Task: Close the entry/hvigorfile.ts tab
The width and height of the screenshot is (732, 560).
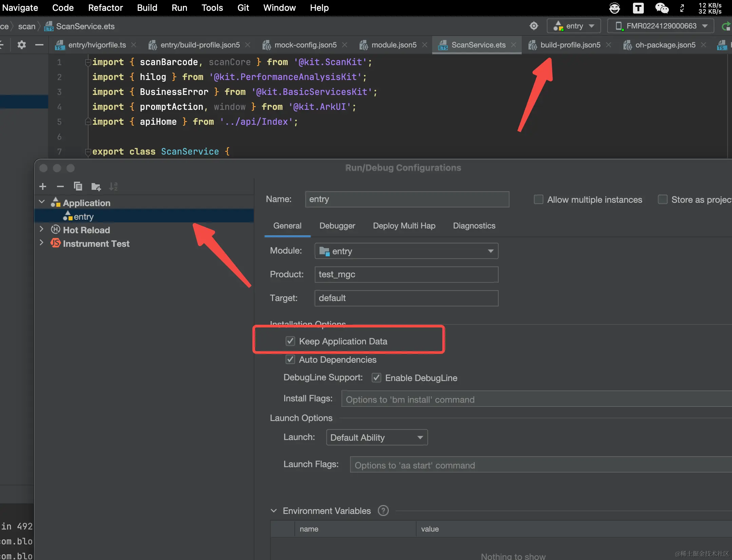Action: pyautogui.click(x=134, y=45)
